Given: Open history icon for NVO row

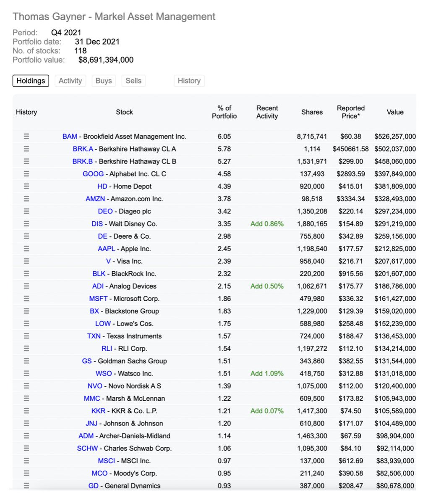Looking at the screenshot, I should tap(26, 386).
